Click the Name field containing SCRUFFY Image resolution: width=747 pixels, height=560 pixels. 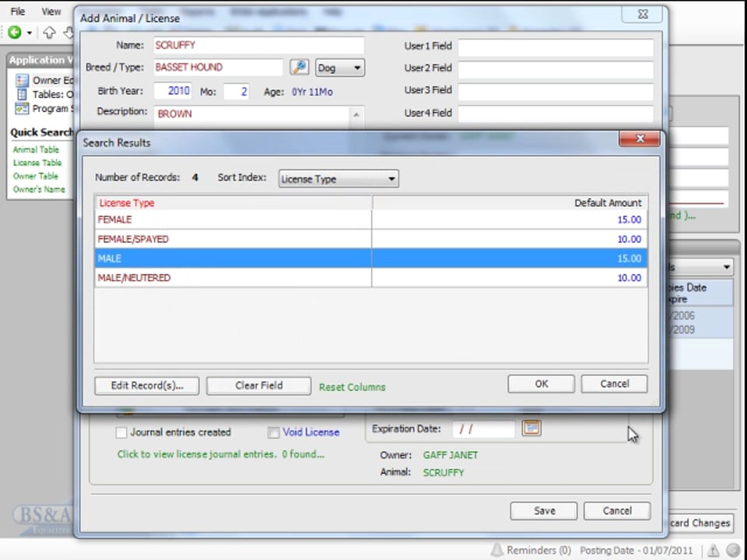pyautogui.click(x=258, y=45)
